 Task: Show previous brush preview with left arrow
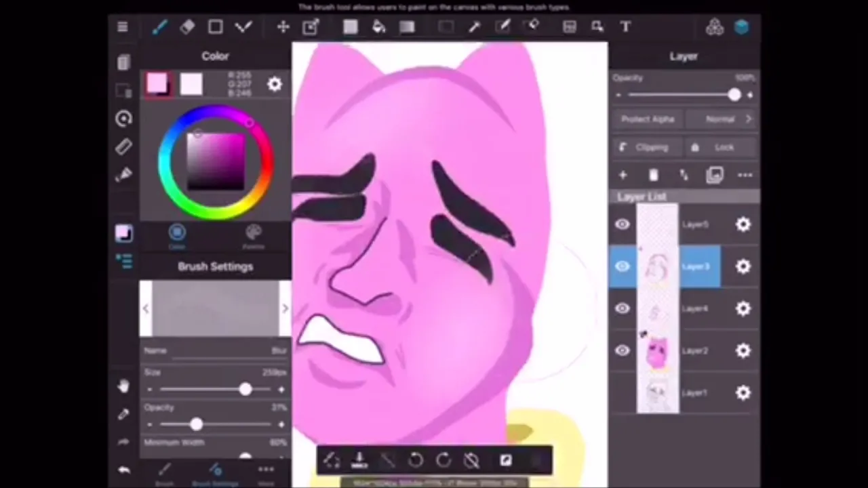tap(146, 308)
